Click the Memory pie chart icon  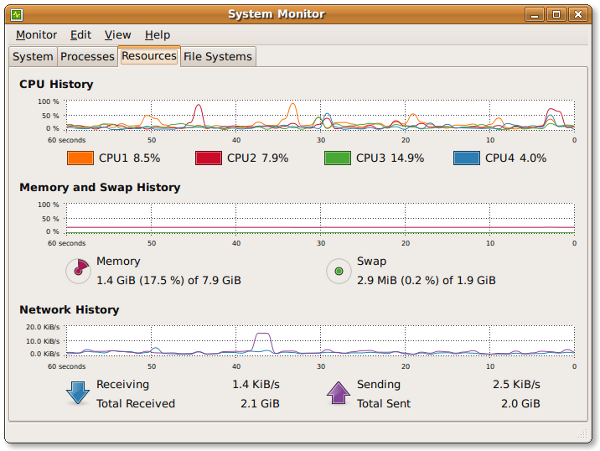[x=77, y=270]
